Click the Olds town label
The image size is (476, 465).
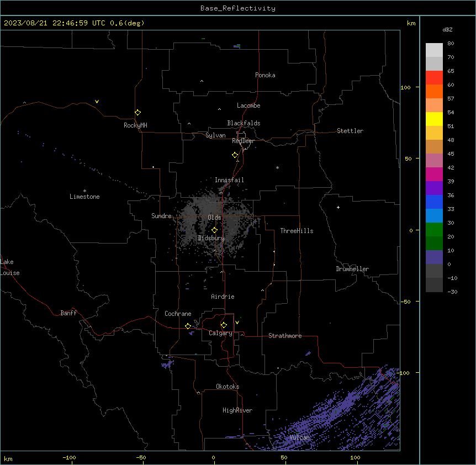coord(214,218)
